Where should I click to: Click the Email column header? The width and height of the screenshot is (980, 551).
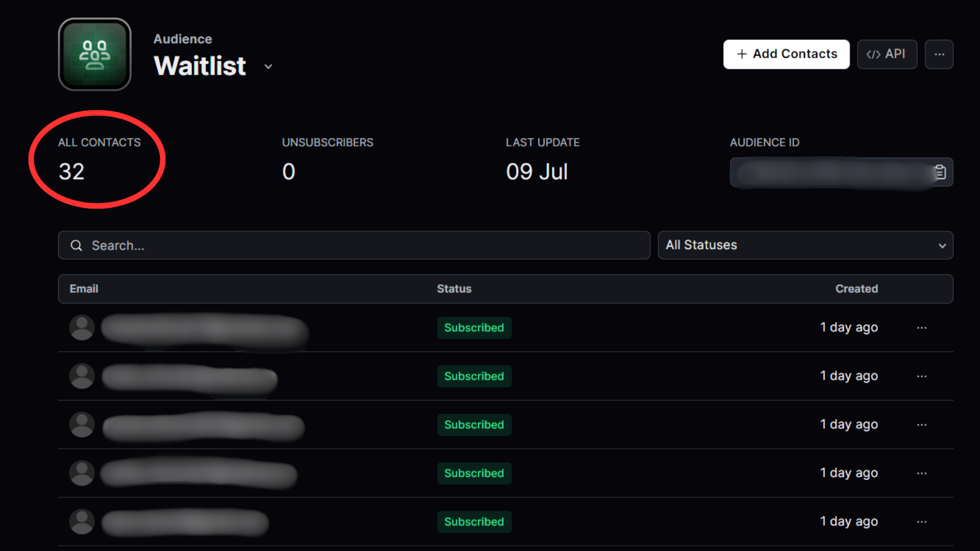(84, 289)
